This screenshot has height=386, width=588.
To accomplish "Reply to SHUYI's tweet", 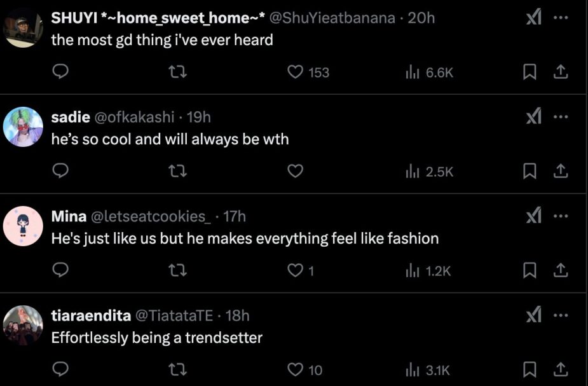I will pyautogui.click(x=59, y=72).
